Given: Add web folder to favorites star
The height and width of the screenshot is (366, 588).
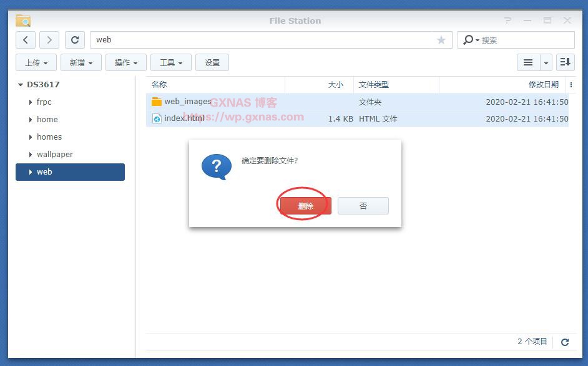Looking at the screenshot, I should tap(441, 40).
